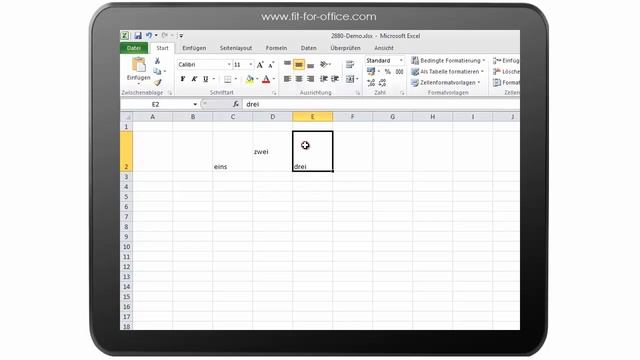Open the customize quick access toolbar arrow
The width and height of the screenshot is (640, 360).
pyautogui.click(x=181, y=36)
